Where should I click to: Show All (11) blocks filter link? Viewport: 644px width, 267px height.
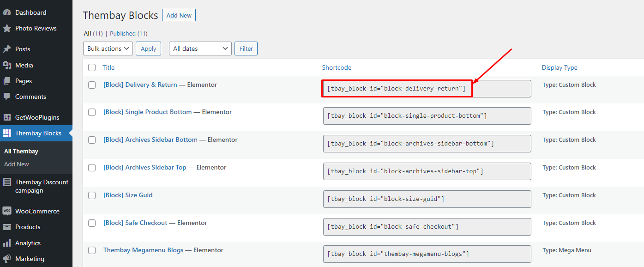[93, 33]
